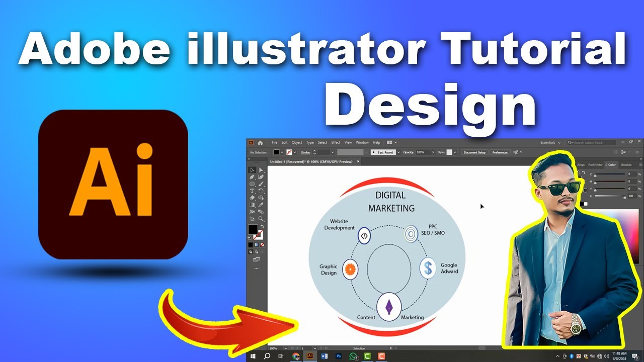Click the Home icon in Illustrator

point(260,142)
